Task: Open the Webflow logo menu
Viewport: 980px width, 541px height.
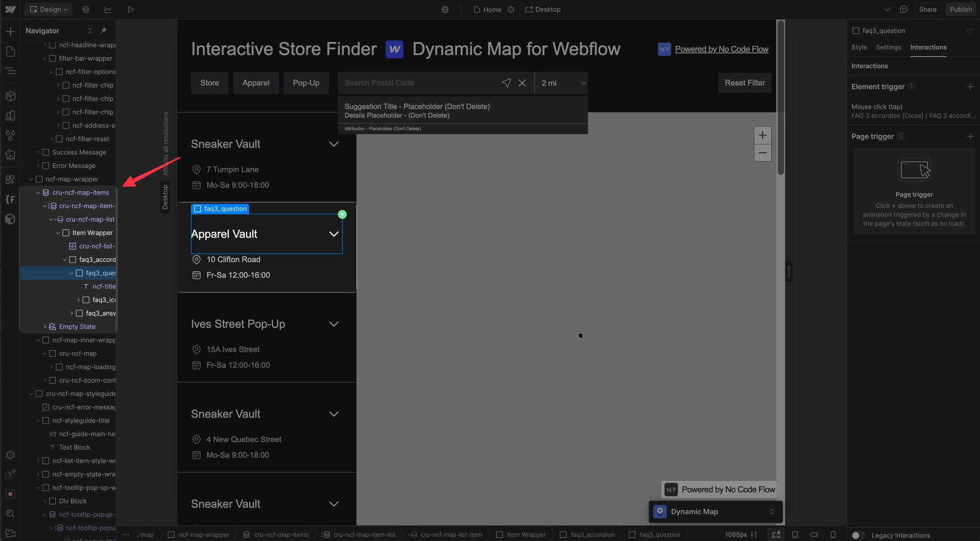Action: coord(10,9)
